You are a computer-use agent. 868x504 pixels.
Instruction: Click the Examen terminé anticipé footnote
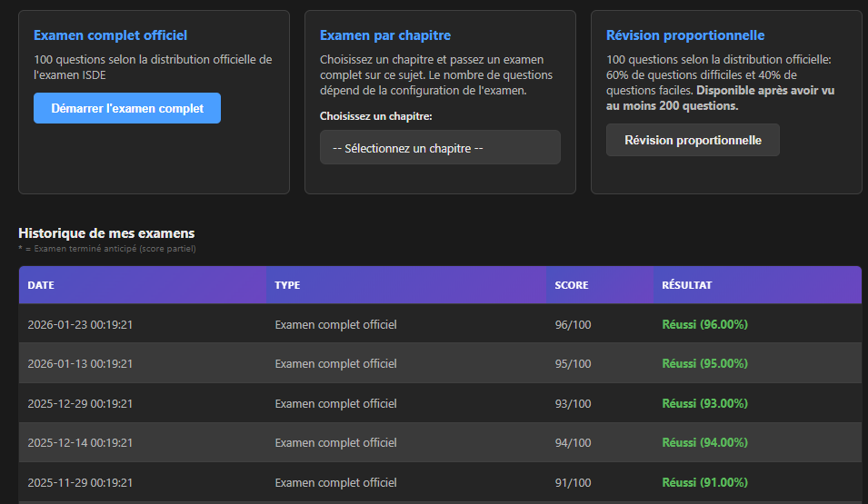point(107,249)
